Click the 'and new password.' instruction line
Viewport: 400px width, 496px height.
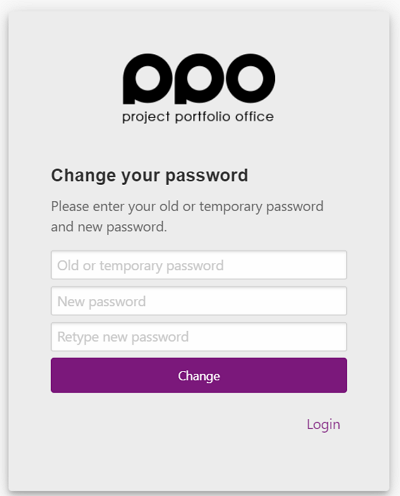[x=109, y=227]
